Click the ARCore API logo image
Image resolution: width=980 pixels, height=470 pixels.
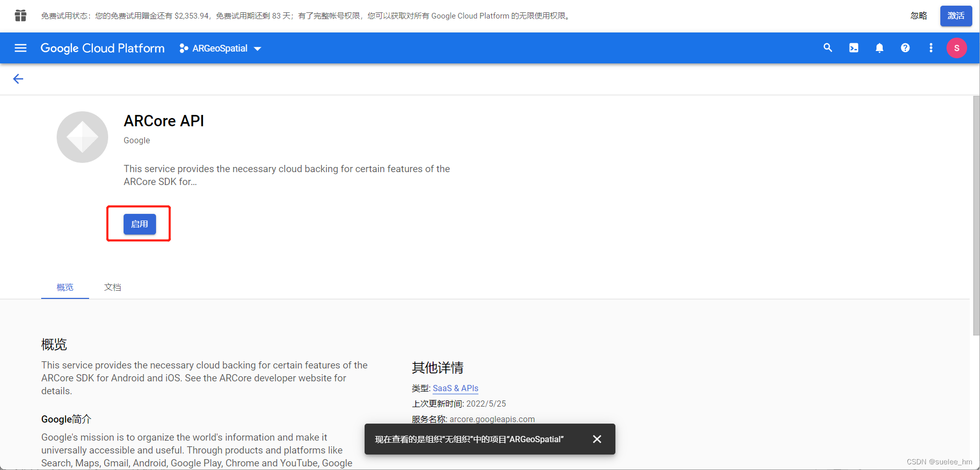(x=82, y=137)
